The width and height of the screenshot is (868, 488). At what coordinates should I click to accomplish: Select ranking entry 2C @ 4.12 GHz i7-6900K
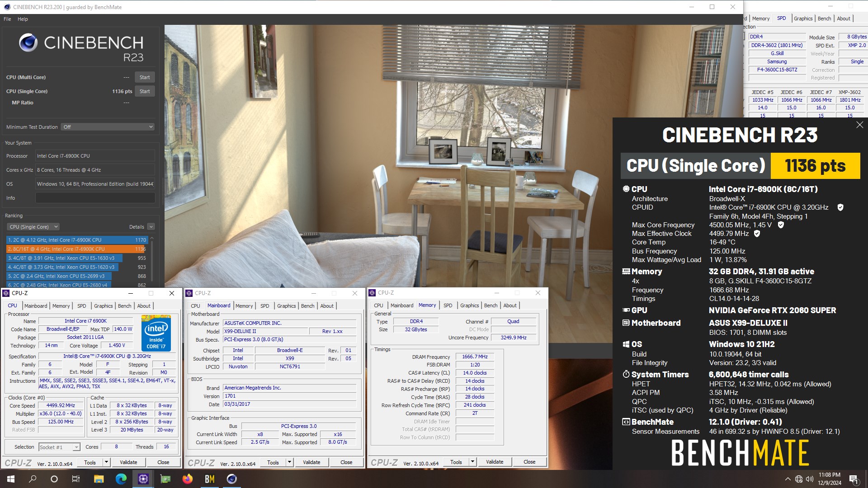[77, 240]
